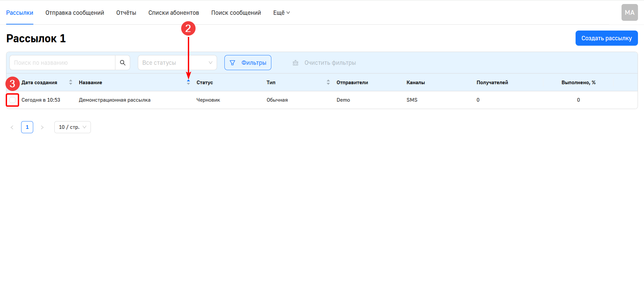The width and height of the screenshot is (644, 306).
Task: Open Демонстрационная рассылка entry
Action: [x=114, y=100]
